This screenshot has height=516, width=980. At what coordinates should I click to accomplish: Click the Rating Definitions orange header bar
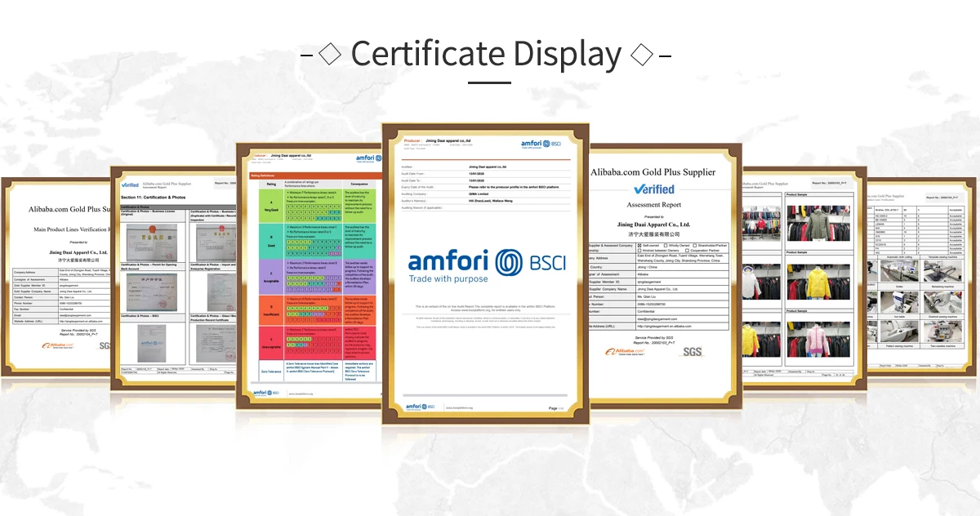[315, 176]
